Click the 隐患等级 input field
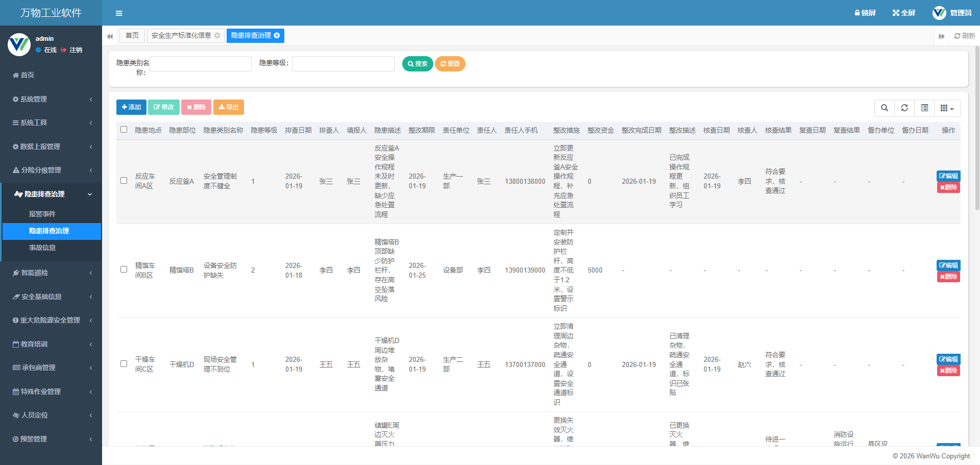This screenshot has height=465, width=980. coord(343,64)
